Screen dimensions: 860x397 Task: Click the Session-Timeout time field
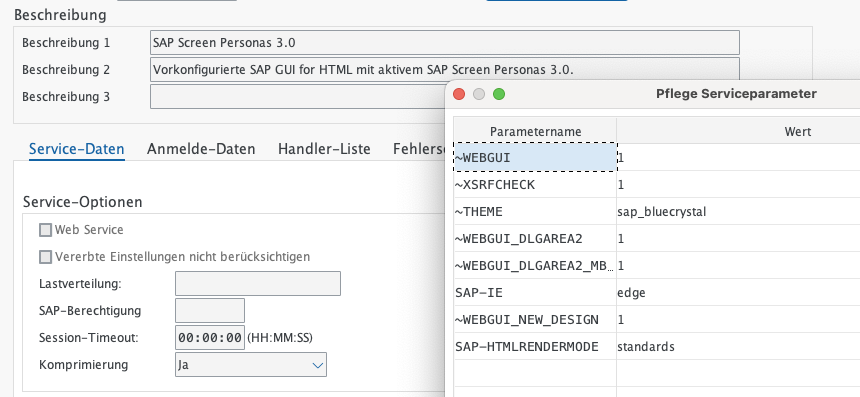pos(210,337)
